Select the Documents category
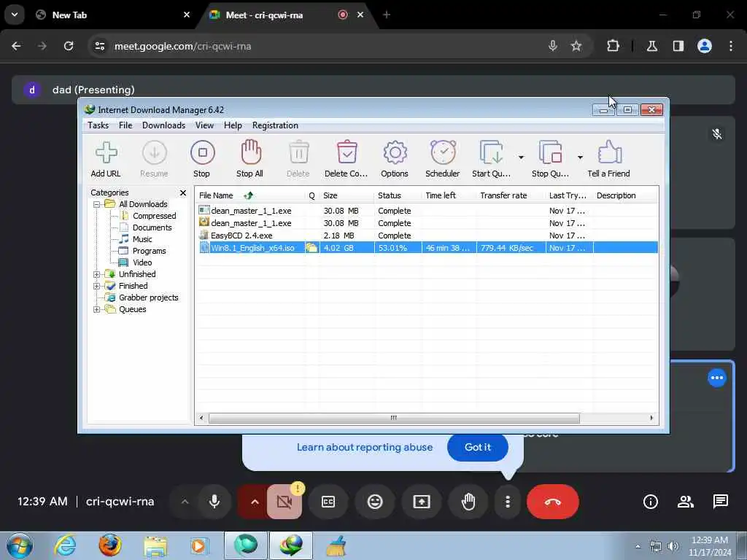747x560 pixels. (x=152, y=227)
